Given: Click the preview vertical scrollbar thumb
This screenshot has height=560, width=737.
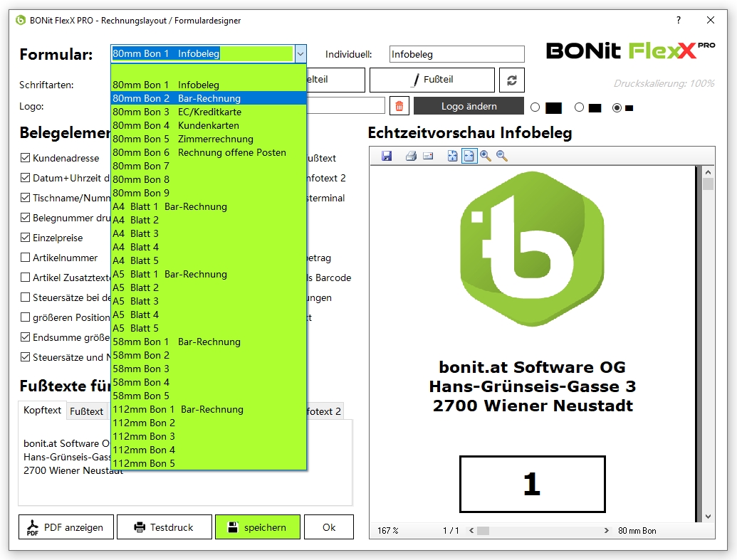Looking at the screenshot, I should 708,184.
